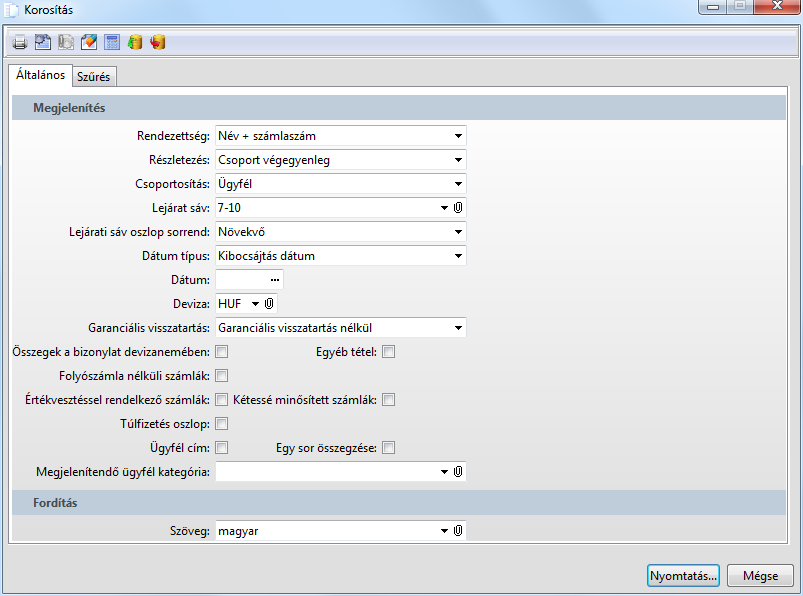Click the Korosítás window title icon
The width and height of the screenshot is (803, 596).
11,10
